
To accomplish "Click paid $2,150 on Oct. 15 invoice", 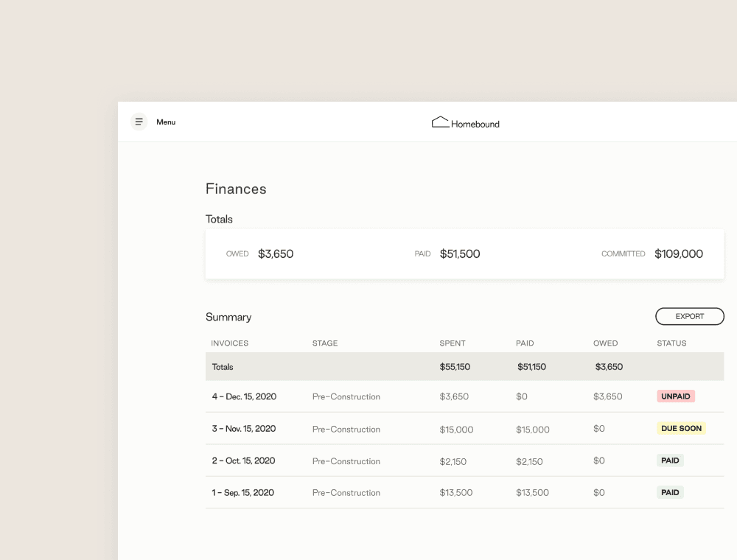I will coord(529,461).
